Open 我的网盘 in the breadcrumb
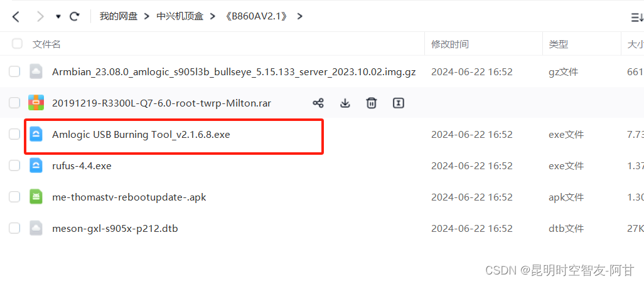 pos(118,17)
